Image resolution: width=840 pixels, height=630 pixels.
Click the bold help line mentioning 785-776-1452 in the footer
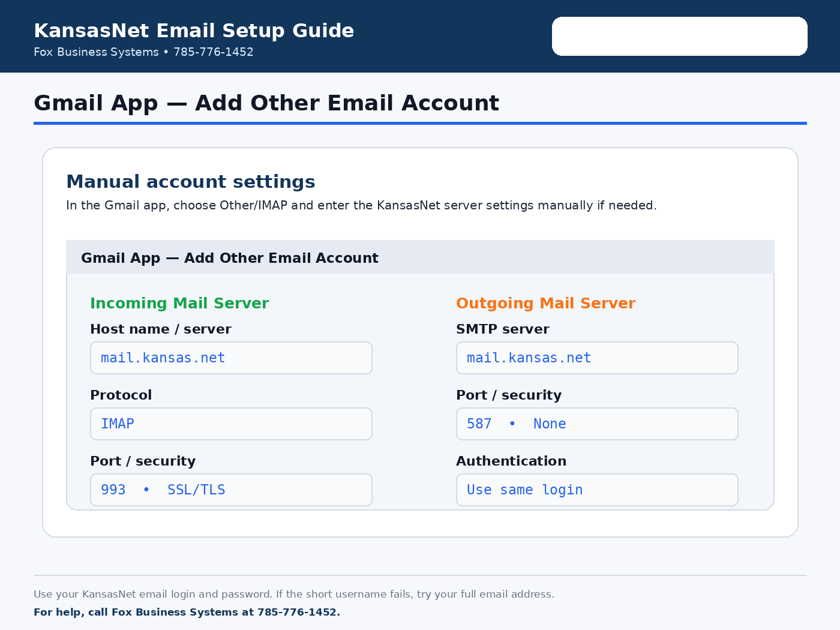coord(187,613)
